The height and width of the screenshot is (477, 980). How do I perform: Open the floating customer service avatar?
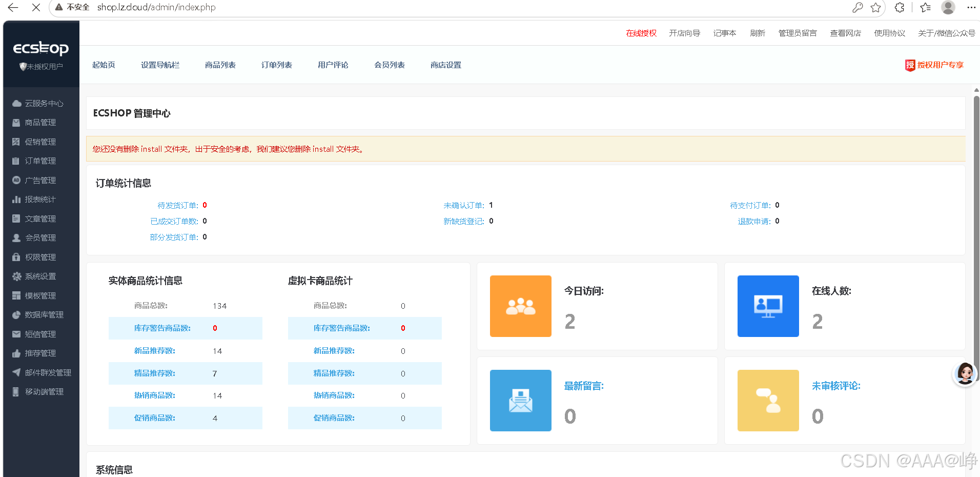(965, 374)
